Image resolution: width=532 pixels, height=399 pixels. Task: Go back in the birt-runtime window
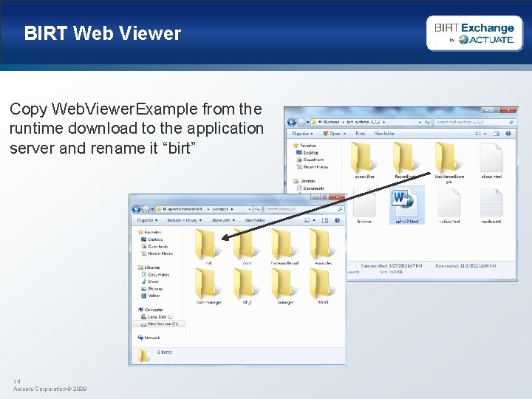[292, 122]
